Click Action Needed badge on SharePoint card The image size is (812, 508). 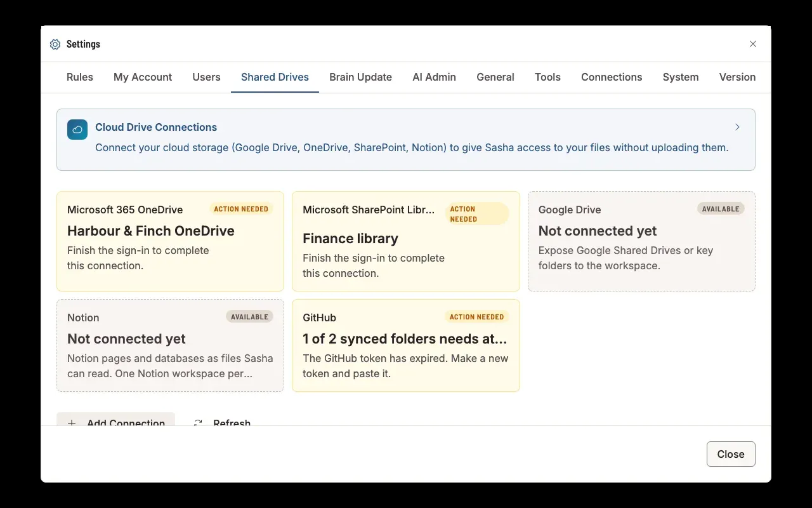point(477,214)
